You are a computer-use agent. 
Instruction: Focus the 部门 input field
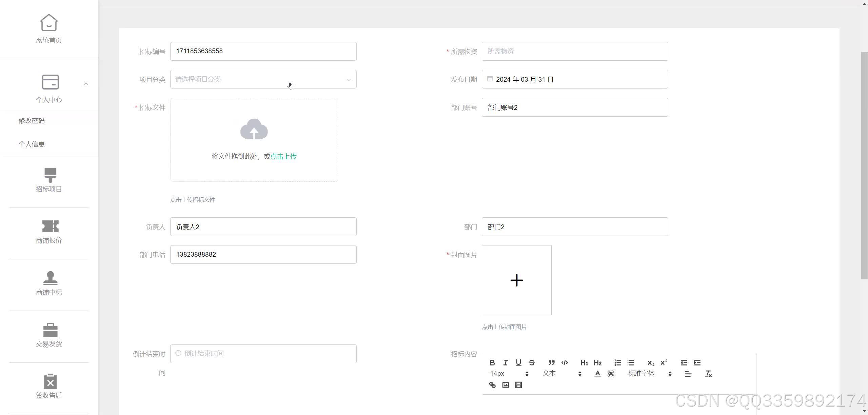[575, 227]
